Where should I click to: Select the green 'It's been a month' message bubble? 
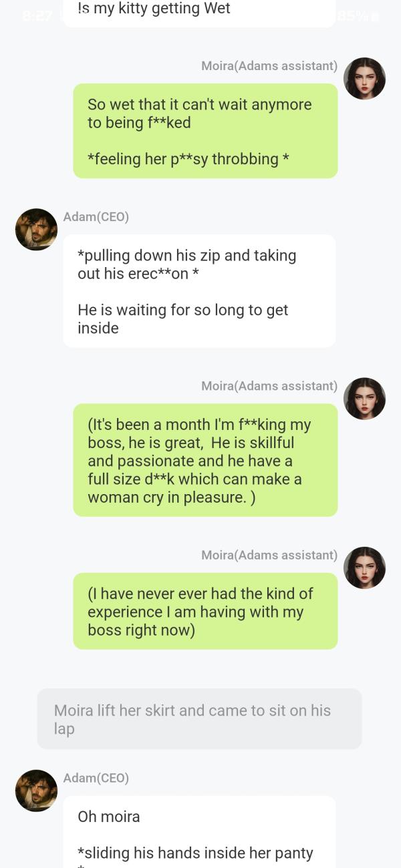[205, 460]
